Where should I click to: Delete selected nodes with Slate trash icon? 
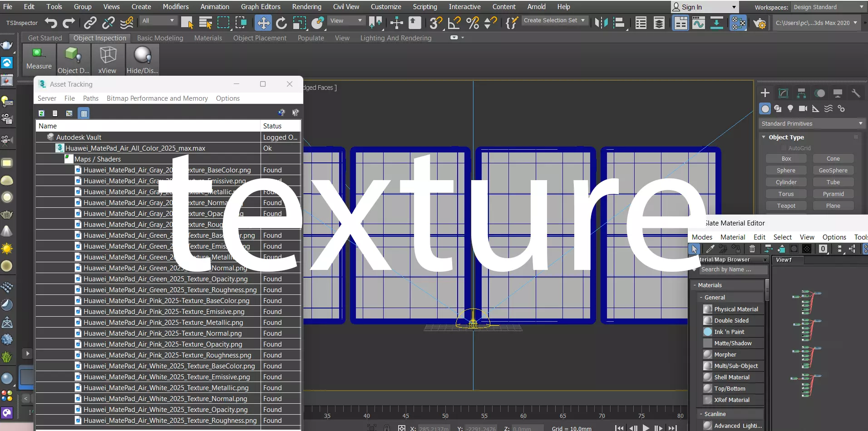752,249
